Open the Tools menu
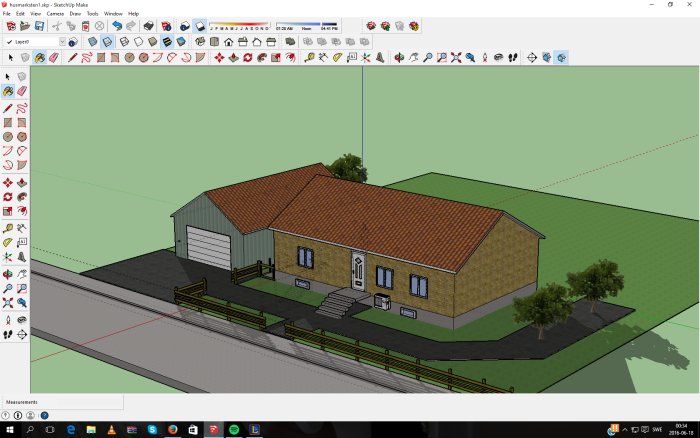Viewport: 700px width, 438px height. (x=92, y=14)
